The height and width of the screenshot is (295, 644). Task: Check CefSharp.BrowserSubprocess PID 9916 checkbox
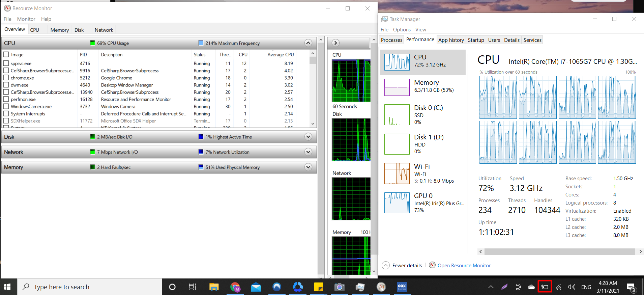click(6, 70)
